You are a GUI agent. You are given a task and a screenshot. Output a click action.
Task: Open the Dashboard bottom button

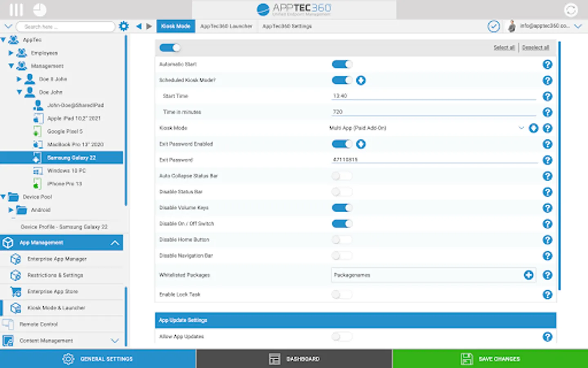tap(294, 359)
